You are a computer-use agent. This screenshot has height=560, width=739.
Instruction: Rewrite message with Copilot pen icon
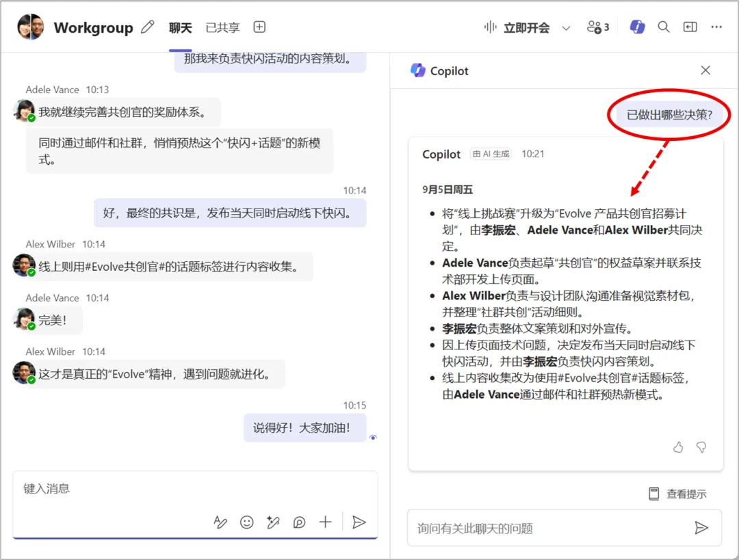(273, 522)
